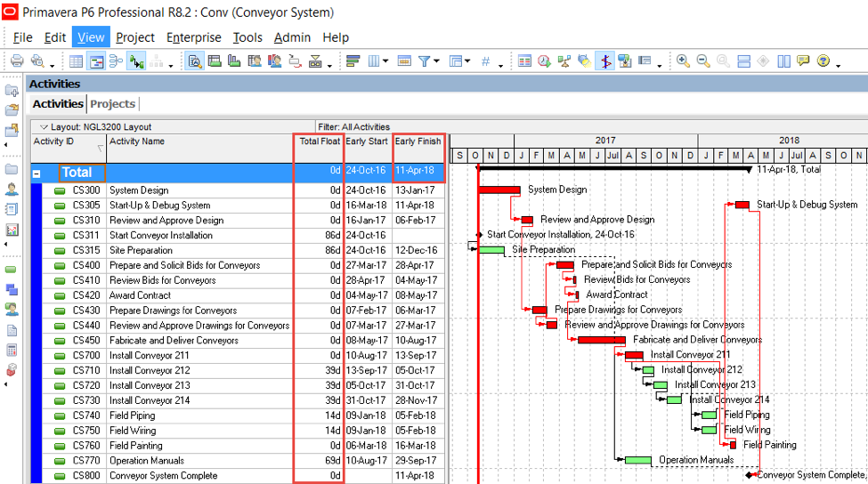The width and height of the screenshot is (868, 484).
Task: Click the Level Resources icon
Action: click(x=564, y=60)
